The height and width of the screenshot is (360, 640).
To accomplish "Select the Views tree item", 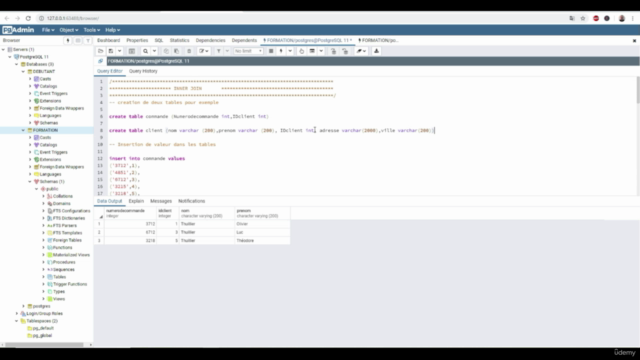I will click(x=59, y=299).
